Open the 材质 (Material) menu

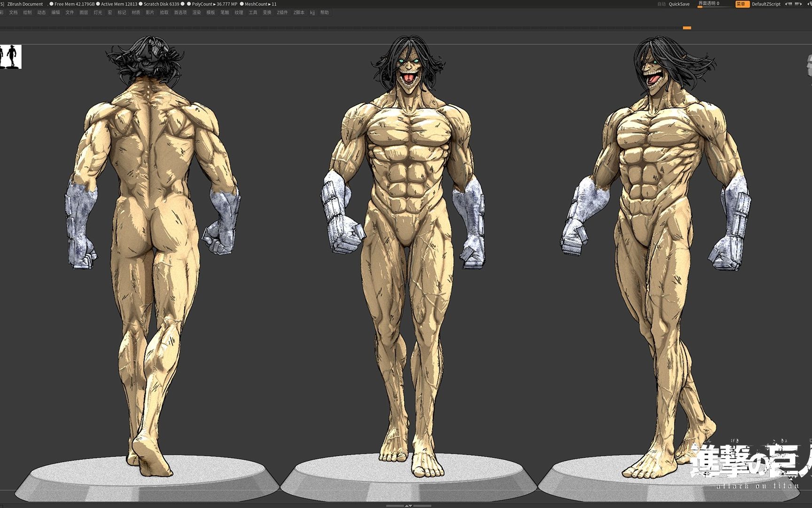coord(136,13)
